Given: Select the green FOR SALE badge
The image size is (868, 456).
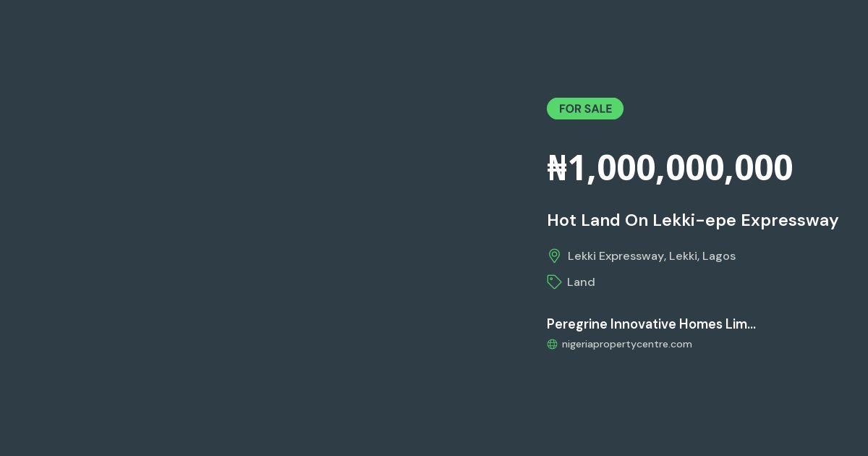Looking at the screenshot, I should 585,109.
